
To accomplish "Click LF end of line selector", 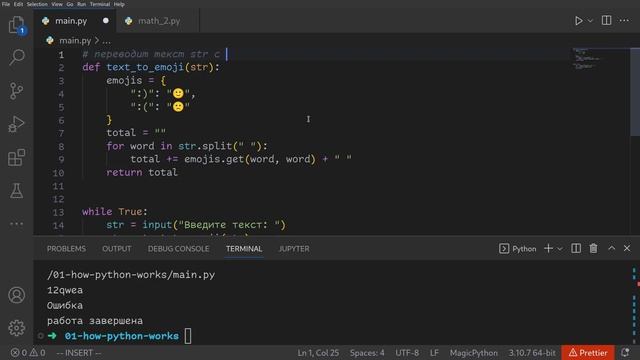I will coord(434,353).
